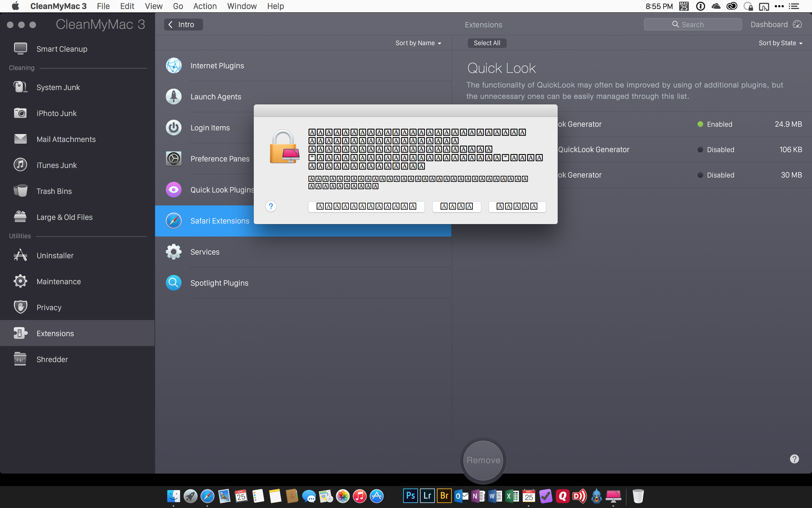Open Smart Cleanup in the sidebar
The image size is (812, 508).
(77, 49)
